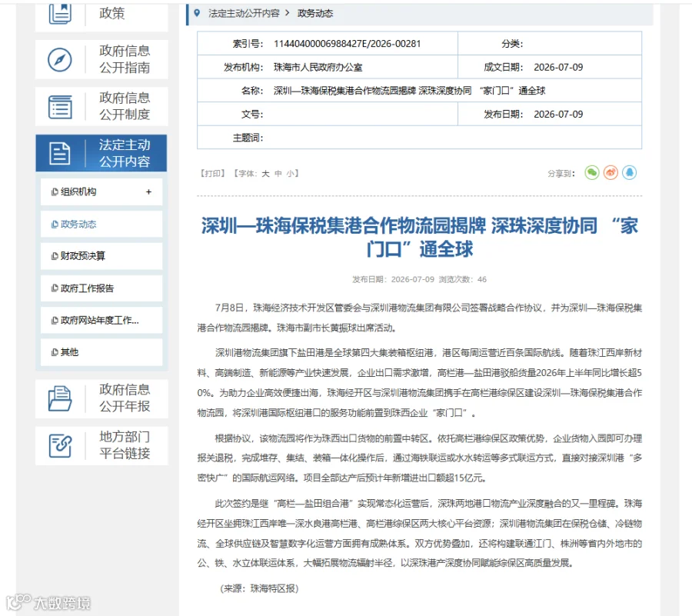Open 政府网站年度工作... submenu item
Image resolution: width=692 pixels, height=616 pixels.
(x=101, y=321)
